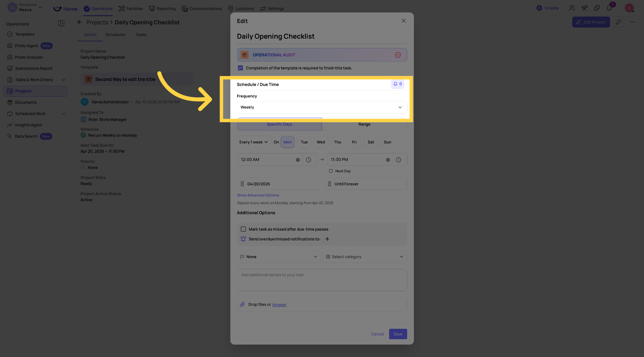Click the add user icon in top bar
644x357 pixels.
[x=572, y=8]
